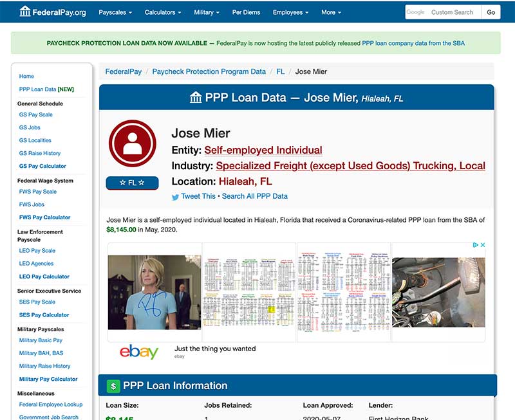This screenshot has height=420, width=515.
Task: Open Home in the sidebar
Action: coord(26,76)
